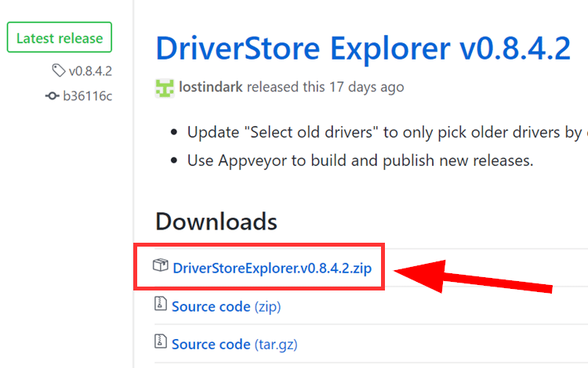Download DriverStoreExplorer.v0.8.4.2.zip
The image size is (588, 368).
pyautogui.click(x=272, y=268)
